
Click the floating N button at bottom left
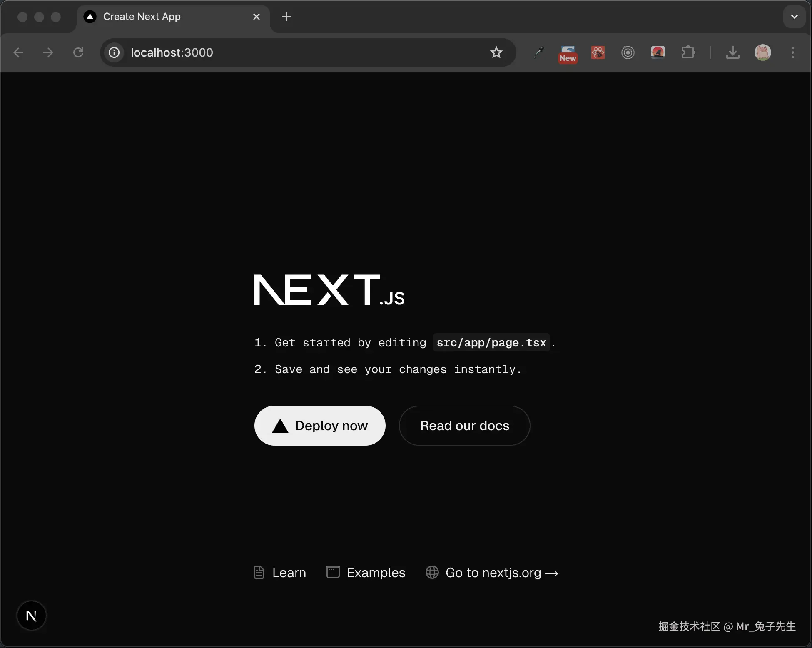coord(31,616)
